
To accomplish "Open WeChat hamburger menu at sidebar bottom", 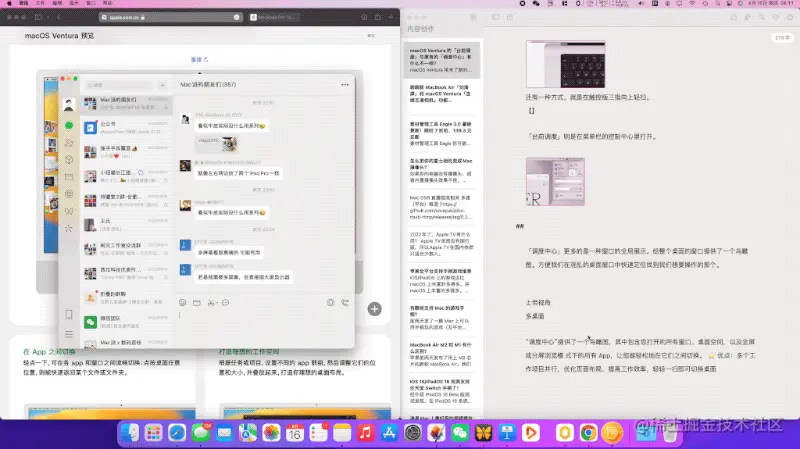I will tap(69, 334).
